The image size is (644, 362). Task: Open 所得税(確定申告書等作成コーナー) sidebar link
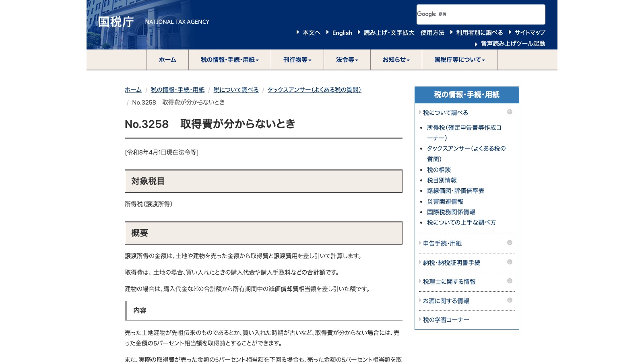click(464, 132)
